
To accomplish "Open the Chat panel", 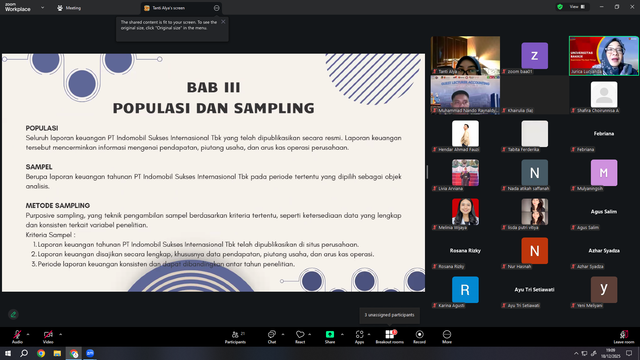I will click(272, 336).
